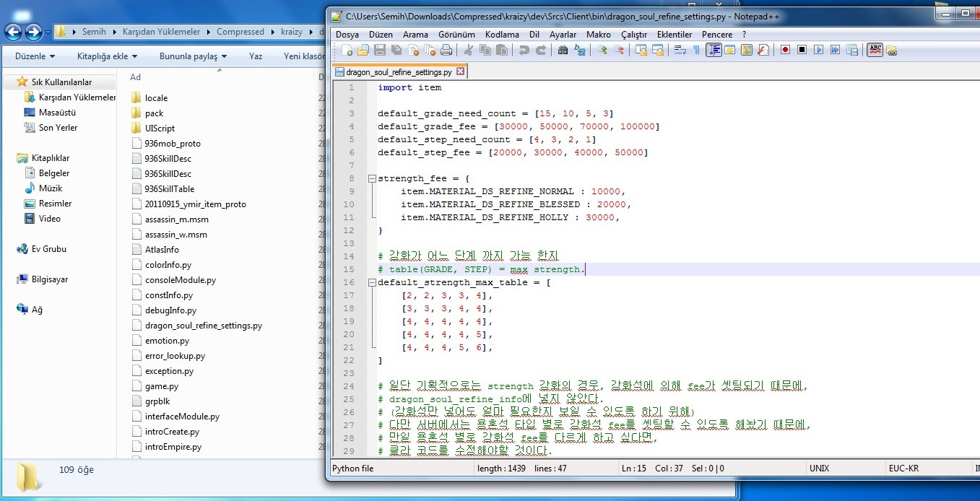Toggle the ABC spell-check button
Image resolution: width=980 pixels, height=501 pixels.
pyautogui.click(x=875, y=50)
